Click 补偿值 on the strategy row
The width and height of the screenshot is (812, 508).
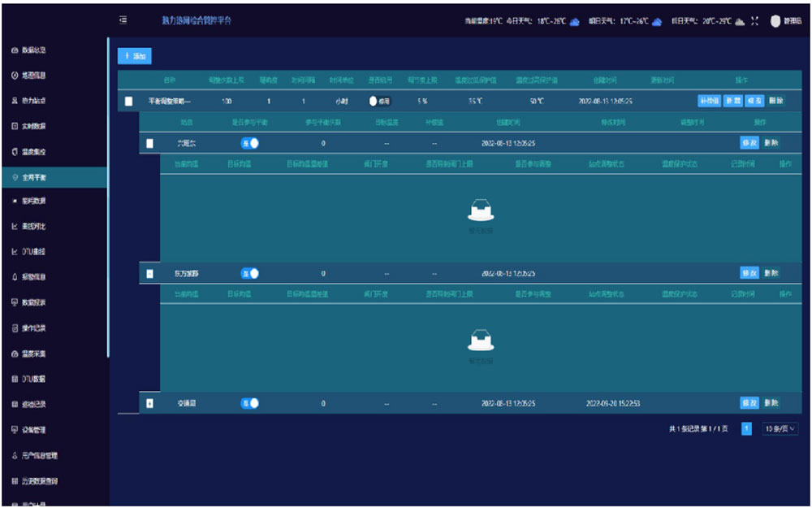tap(710, 101)
